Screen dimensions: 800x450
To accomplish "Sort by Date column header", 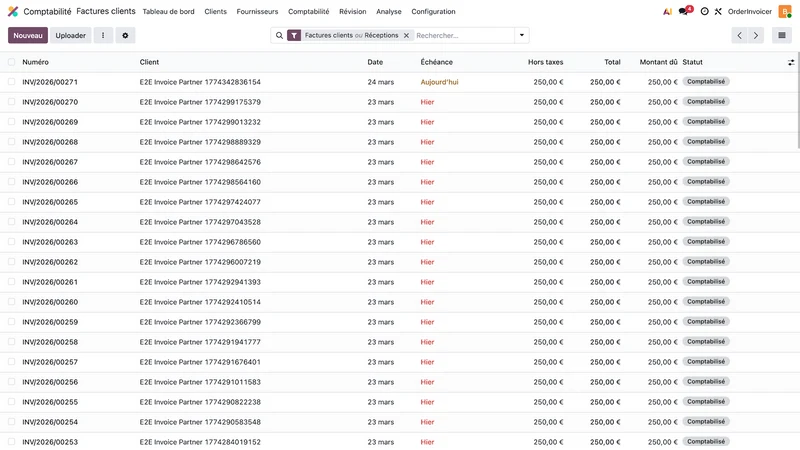I will coord(375,62).
